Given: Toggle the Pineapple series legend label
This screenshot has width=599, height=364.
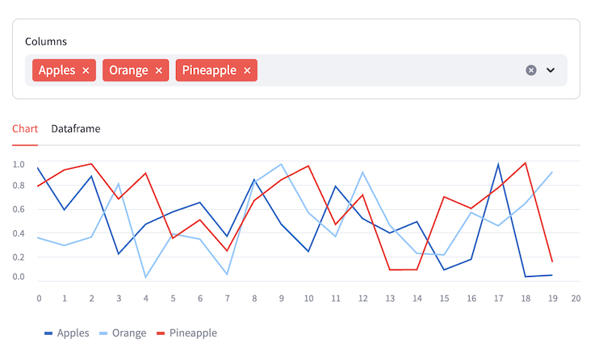Looking at the screenshot, I should [193, 333].
